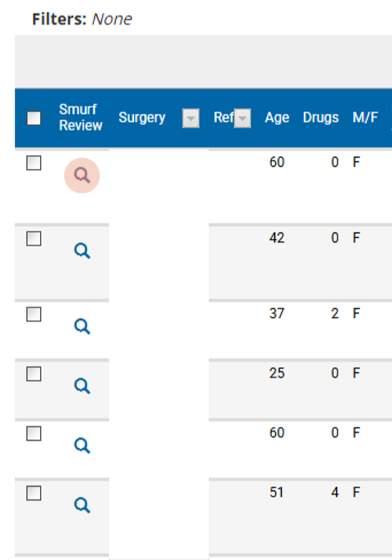Select checkbox of the age 37 row
This screenshot has width=392, height=560.
[x=34, y=315]
